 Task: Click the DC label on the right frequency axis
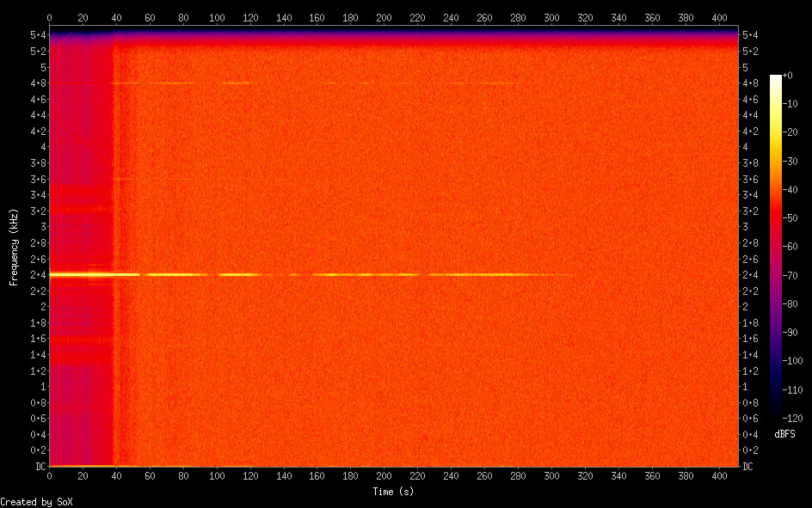pyautogui.click(x=748, y=466)
